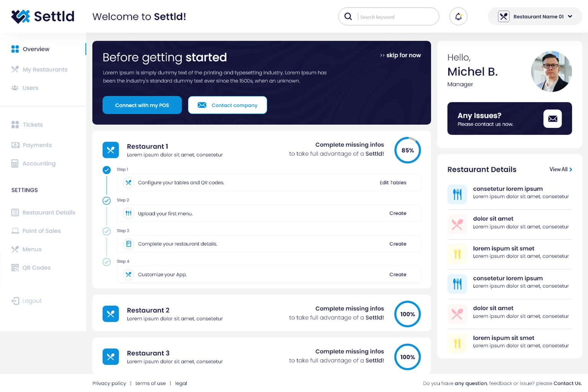Expand the Restaurant 3 card by its title
This screenshot has width=588, height=392.
pyautogui.click(x=148, y=353)
